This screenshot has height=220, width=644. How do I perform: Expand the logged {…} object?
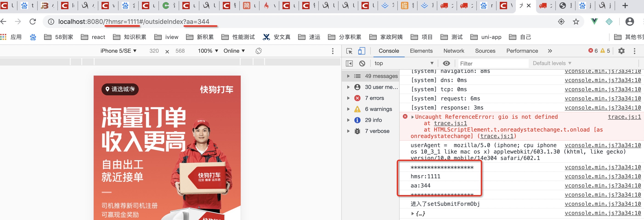pyautogui.click(x=413, y=214)
